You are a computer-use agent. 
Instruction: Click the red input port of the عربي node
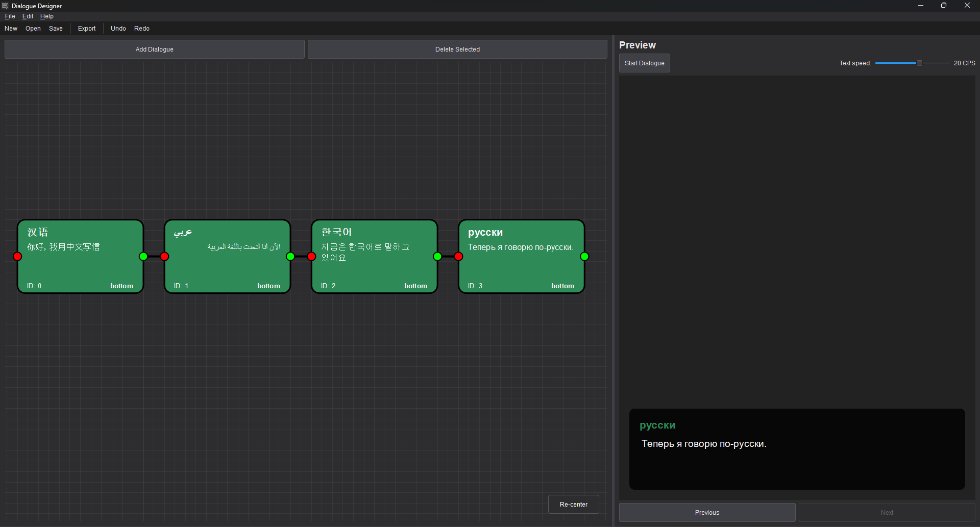tap(164, 257)
